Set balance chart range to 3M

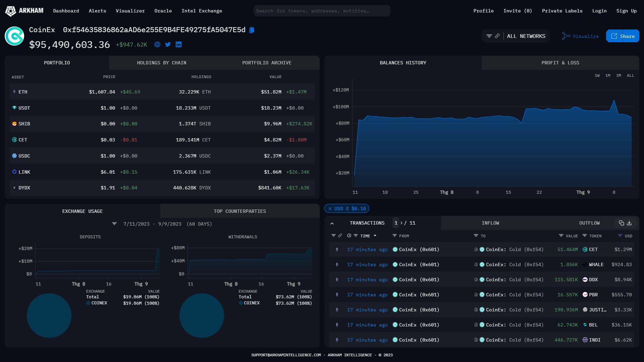pos(619,76)
